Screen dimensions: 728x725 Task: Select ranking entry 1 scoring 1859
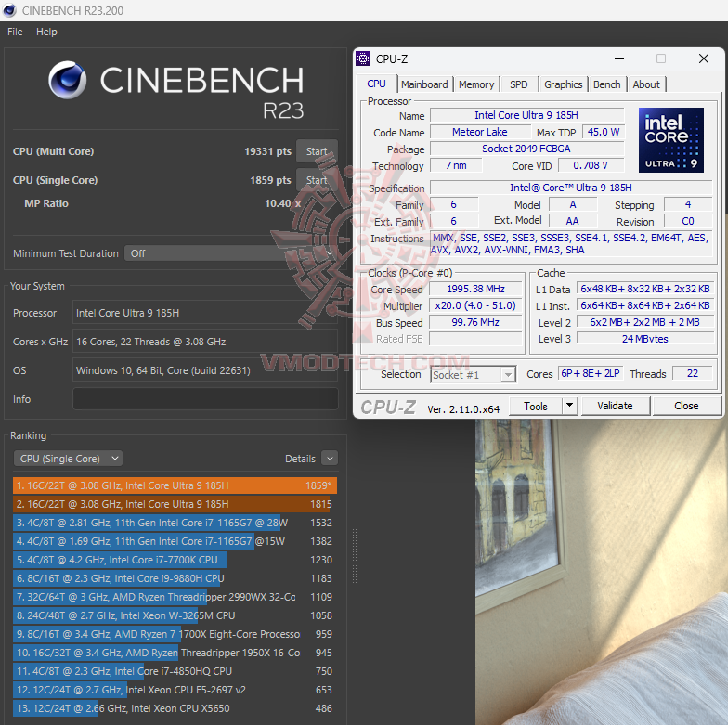pos(175,485)
